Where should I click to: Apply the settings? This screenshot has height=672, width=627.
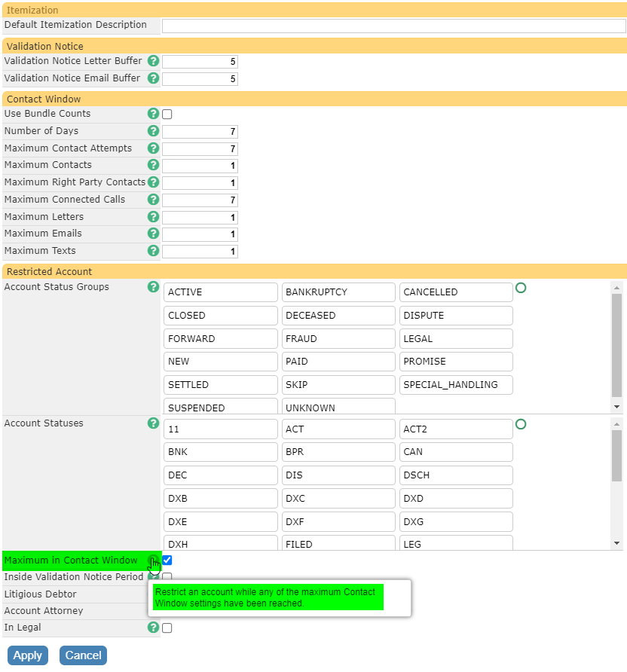(27, 655)
